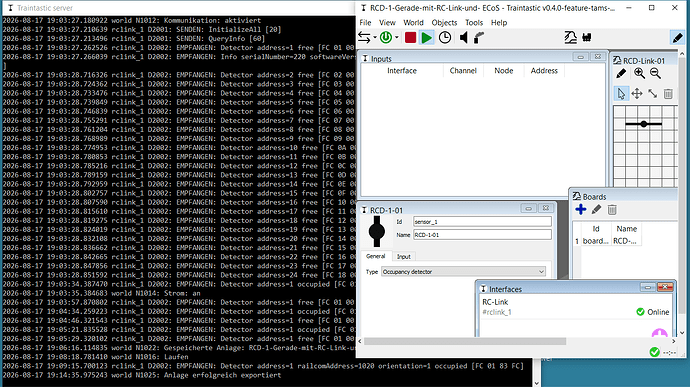The height and width of the screenshot is (387, 690).
Task: Click the server connection arrows icon
Action: coord(364,38)
